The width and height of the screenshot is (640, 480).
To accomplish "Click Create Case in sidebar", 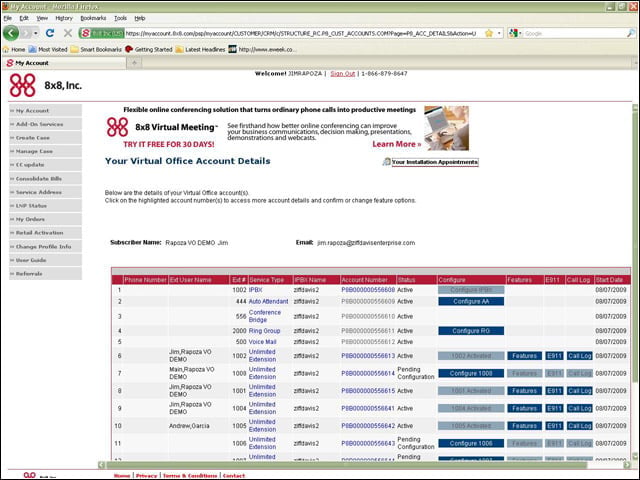I will (x=45, y=138).
